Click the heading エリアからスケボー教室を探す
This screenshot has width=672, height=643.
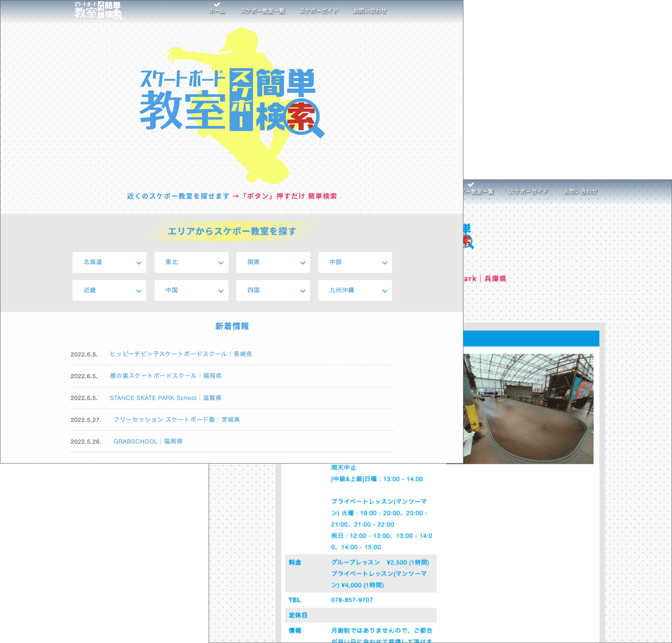point(232,231)
